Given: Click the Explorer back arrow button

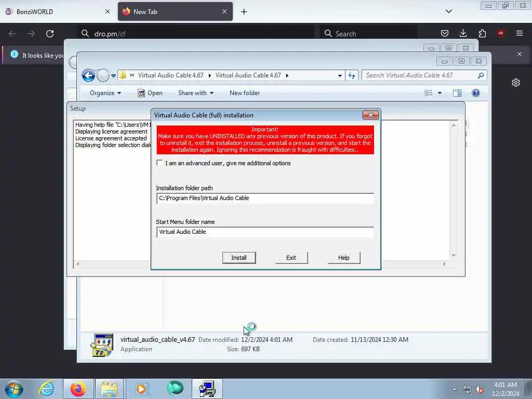Looking at the screenshot, I should [88, 75].
